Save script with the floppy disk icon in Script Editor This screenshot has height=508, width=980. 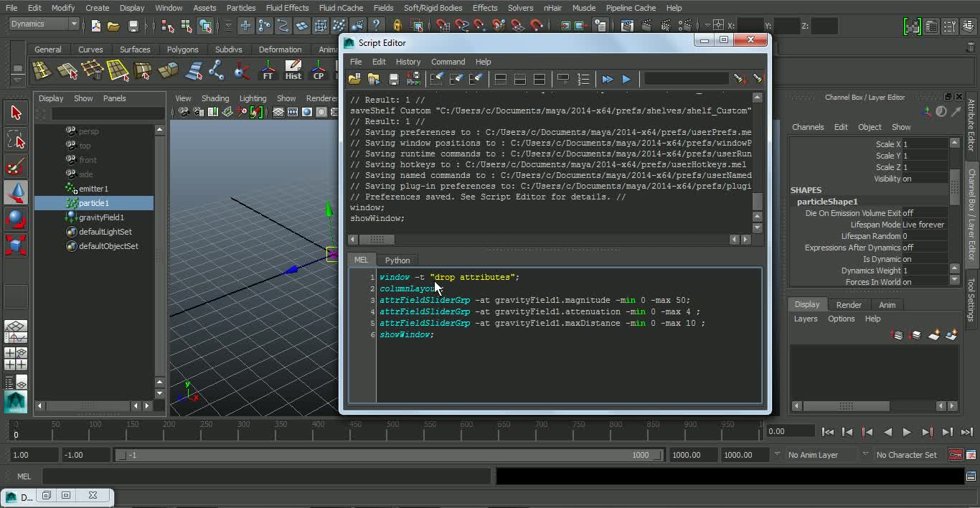393,79
